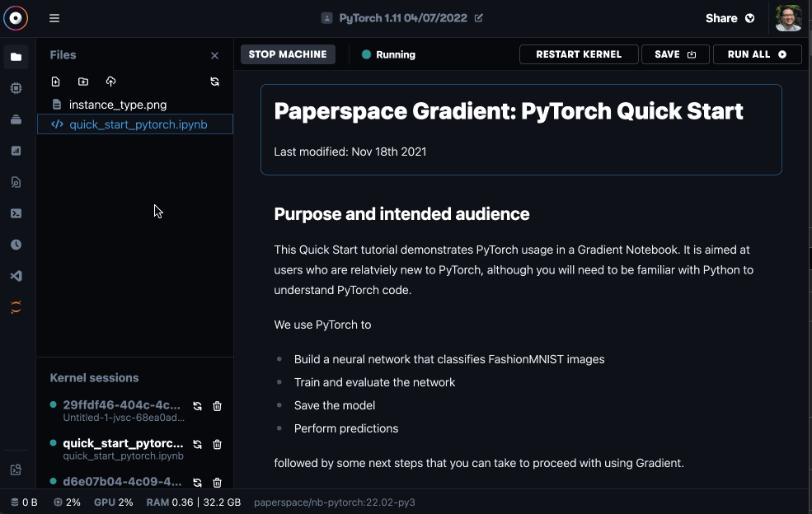This screenshot has width=812, height=514.
Task: Refresh the Files list
Action: (214, 82)
